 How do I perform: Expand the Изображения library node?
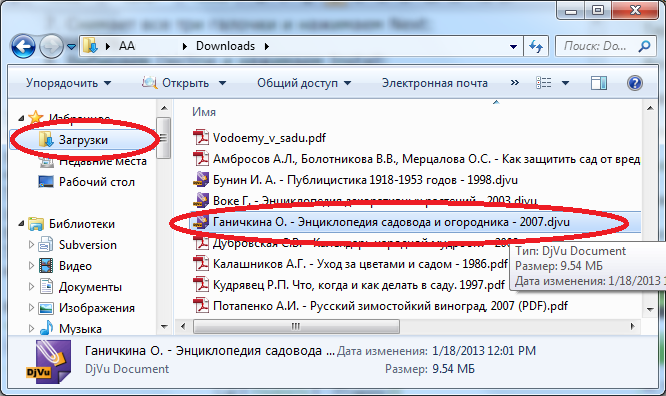(31, 308)
